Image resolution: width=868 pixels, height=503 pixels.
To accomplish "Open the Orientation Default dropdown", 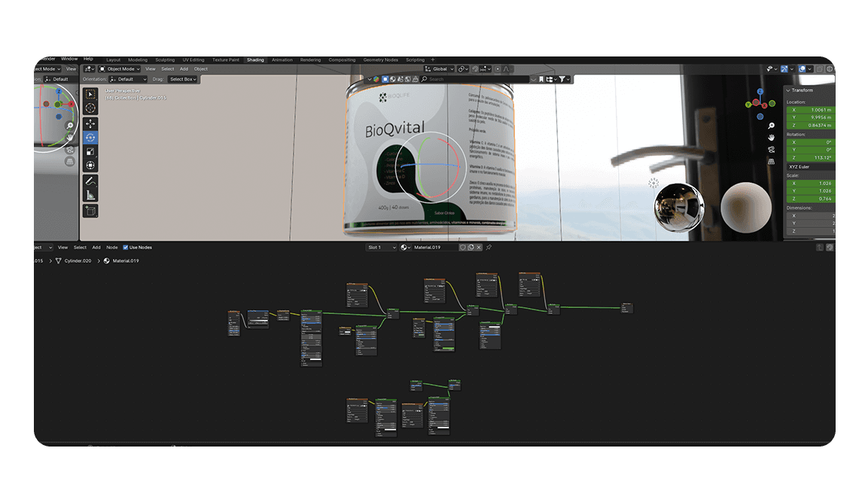I will click(129, 79).
